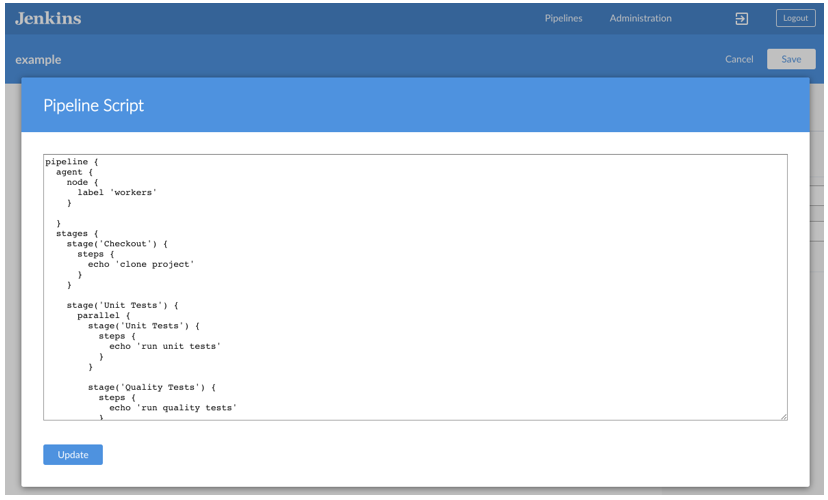This screenshot has height=500, width=828.
Task: Click the 'example' pipeline title
Action: pyautogui.click(x=38, y=60)
